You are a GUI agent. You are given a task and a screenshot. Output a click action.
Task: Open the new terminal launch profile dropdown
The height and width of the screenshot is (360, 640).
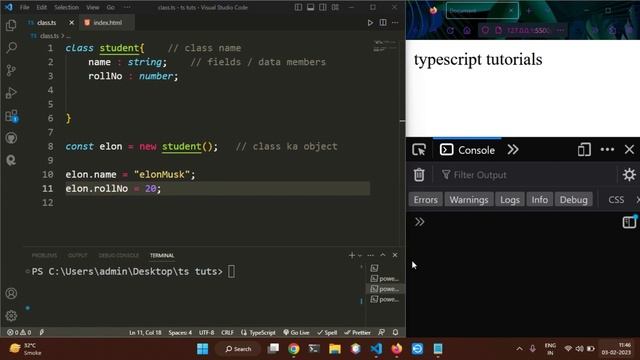click(x=360, y=256)
